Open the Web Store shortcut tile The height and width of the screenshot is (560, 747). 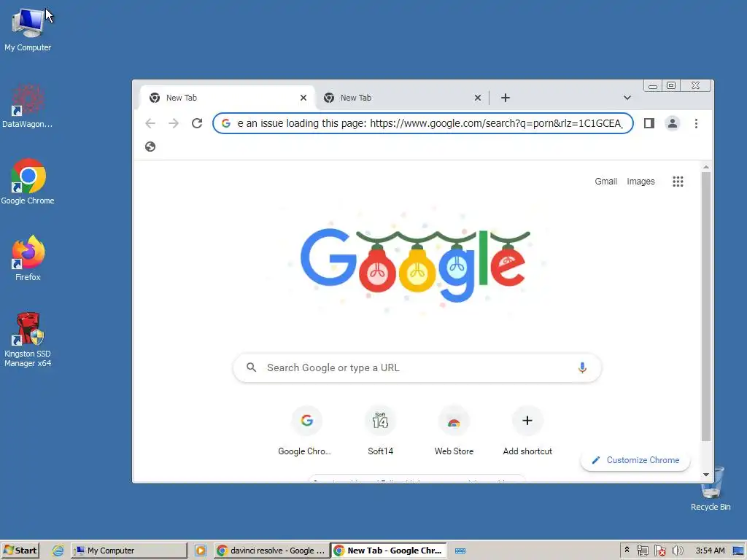coord(454,431)
